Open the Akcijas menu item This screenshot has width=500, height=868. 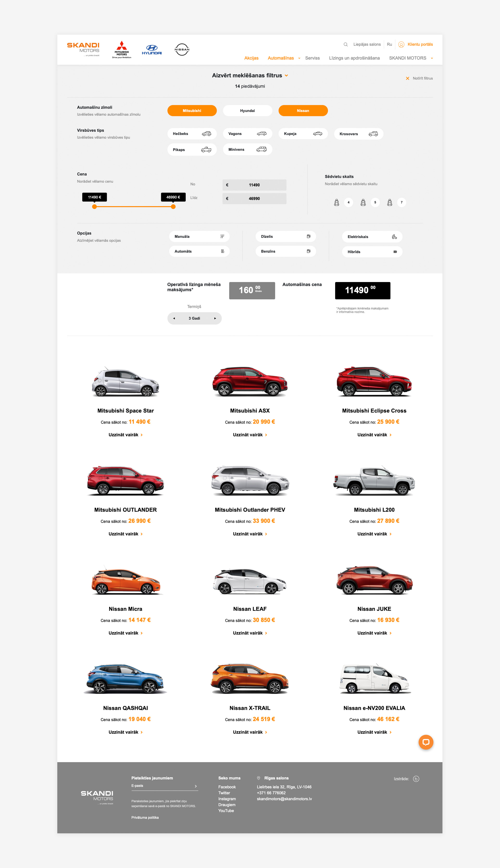[251, 58]
